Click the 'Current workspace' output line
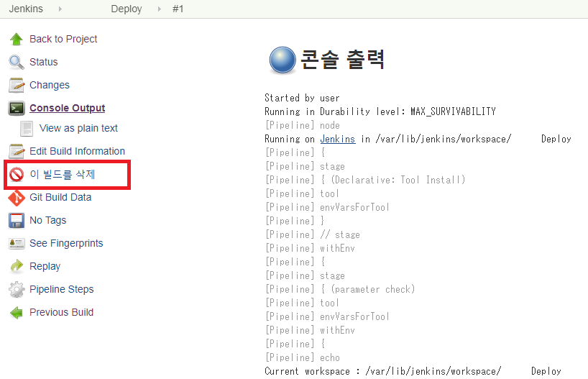Screen dimensions: 588x379 [413, 372]
